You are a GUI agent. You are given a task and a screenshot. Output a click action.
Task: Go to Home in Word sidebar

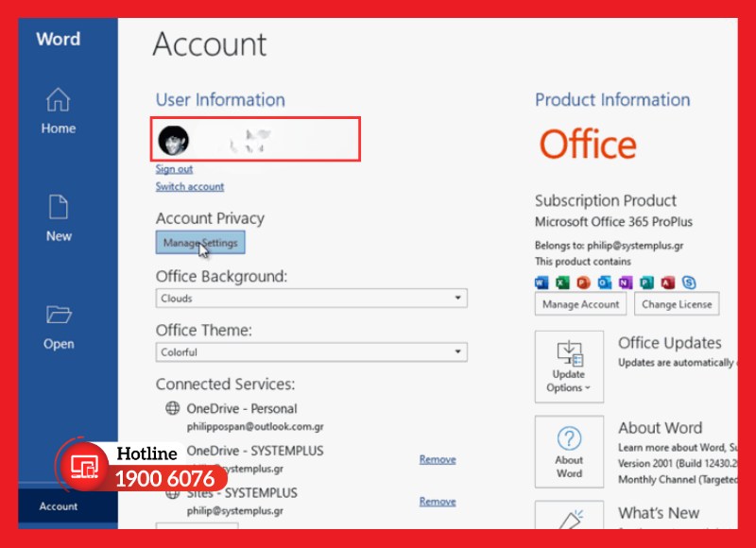(x=59, y=111)
